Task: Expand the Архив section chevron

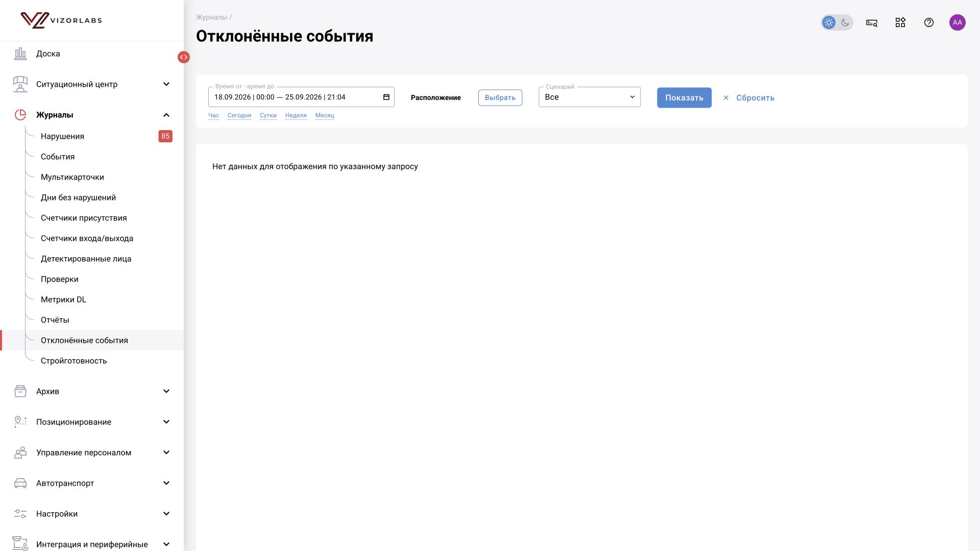Action: click(x=166, y=391)
